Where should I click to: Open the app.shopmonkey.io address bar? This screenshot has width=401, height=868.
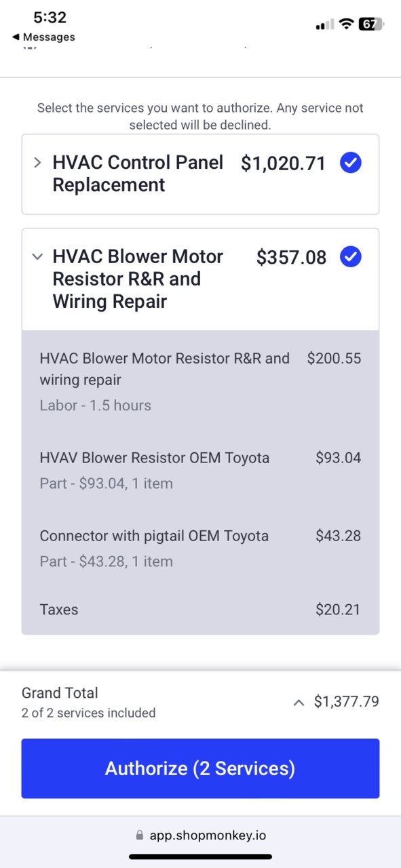click(x=200, y=835)
